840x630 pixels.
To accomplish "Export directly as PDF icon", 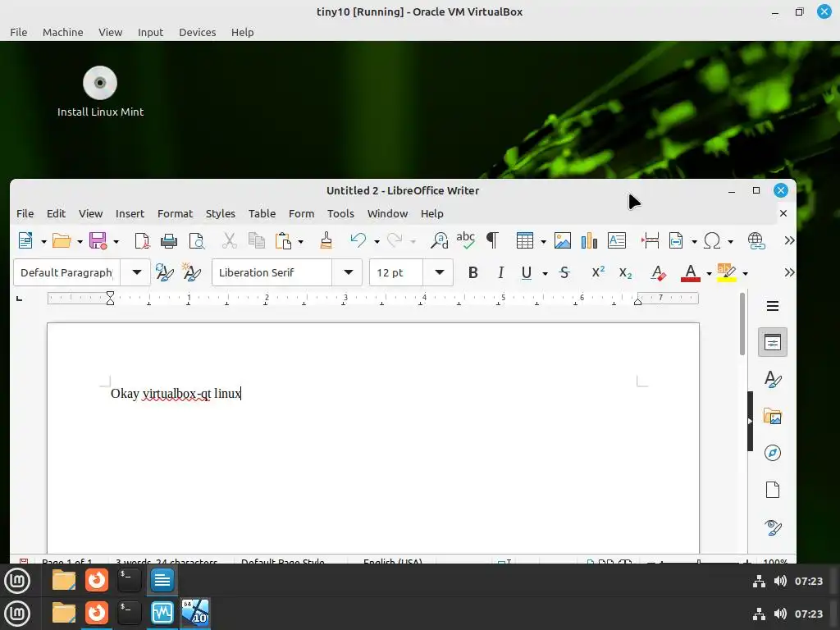I will [x=141, y=240].
